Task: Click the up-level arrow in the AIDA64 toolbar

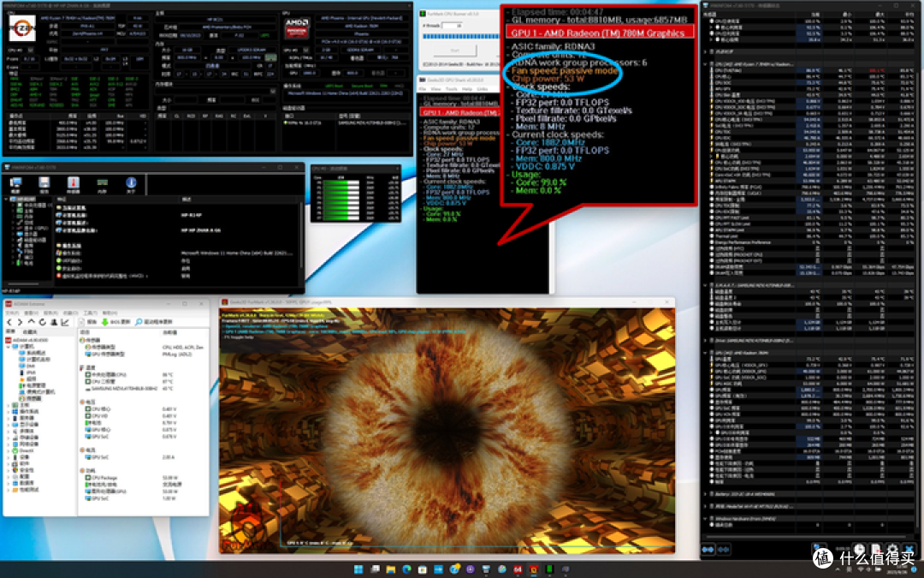Action: (x=32, y=322)
